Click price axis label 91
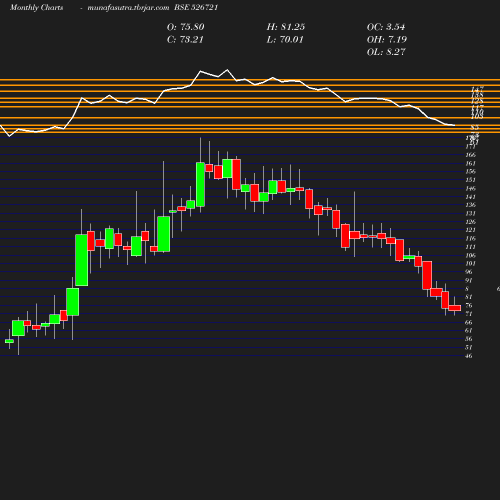The width and height of the screenshot is (500, 500). (469, 280)
